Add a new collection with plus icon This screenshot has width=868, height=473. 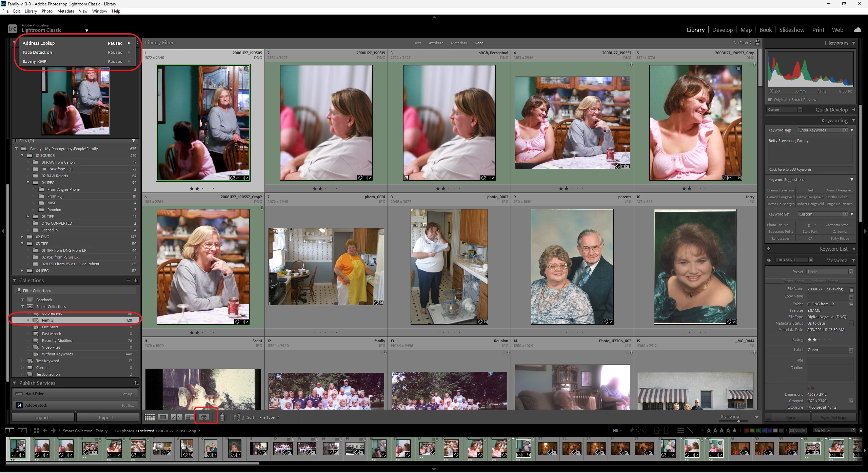point(136,280)
